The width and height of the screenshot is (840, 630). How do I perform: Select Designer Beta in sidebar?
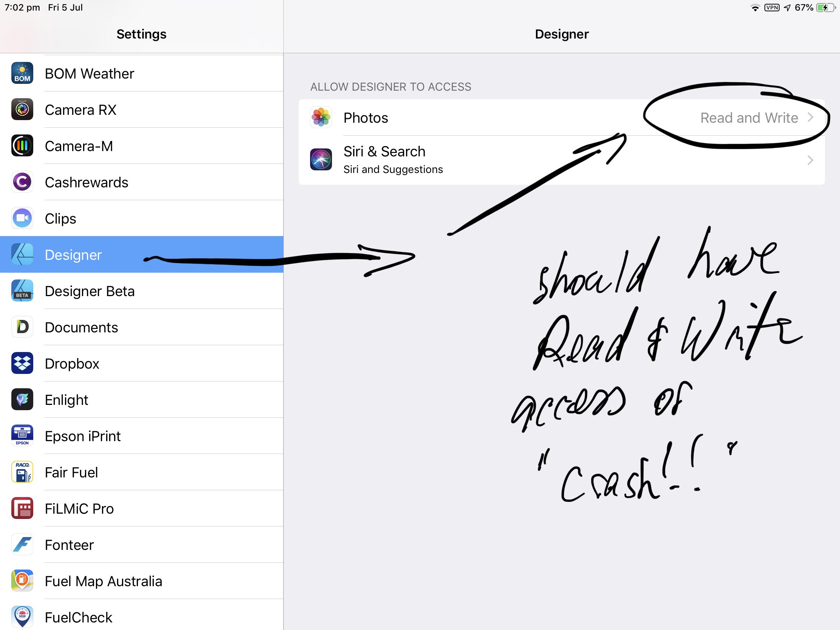pos(142,291)
